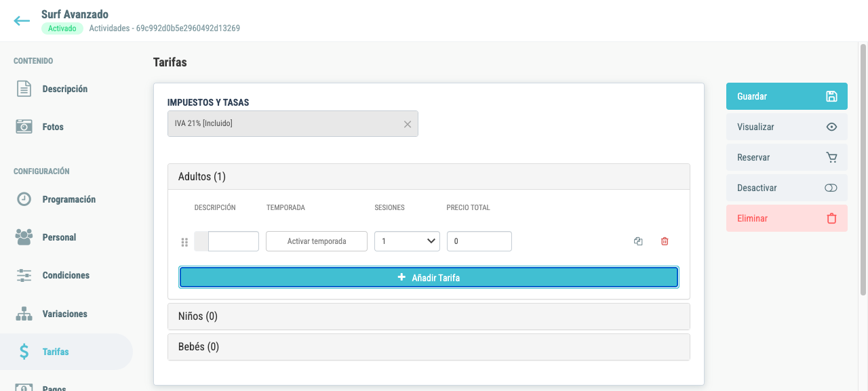This screenshot has width=868, height=391.
Task: Delete the adult tariff row via trash icon
Action: 665,241
